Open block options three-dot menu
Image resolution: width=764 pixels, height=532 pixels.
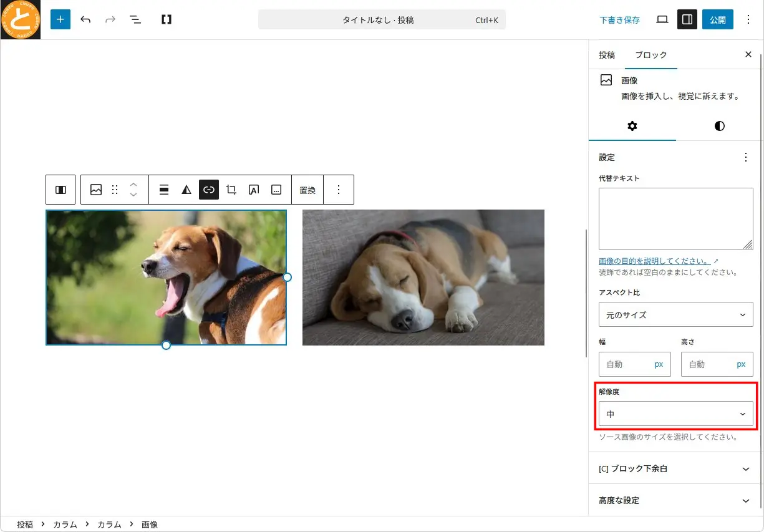[339, 190]
